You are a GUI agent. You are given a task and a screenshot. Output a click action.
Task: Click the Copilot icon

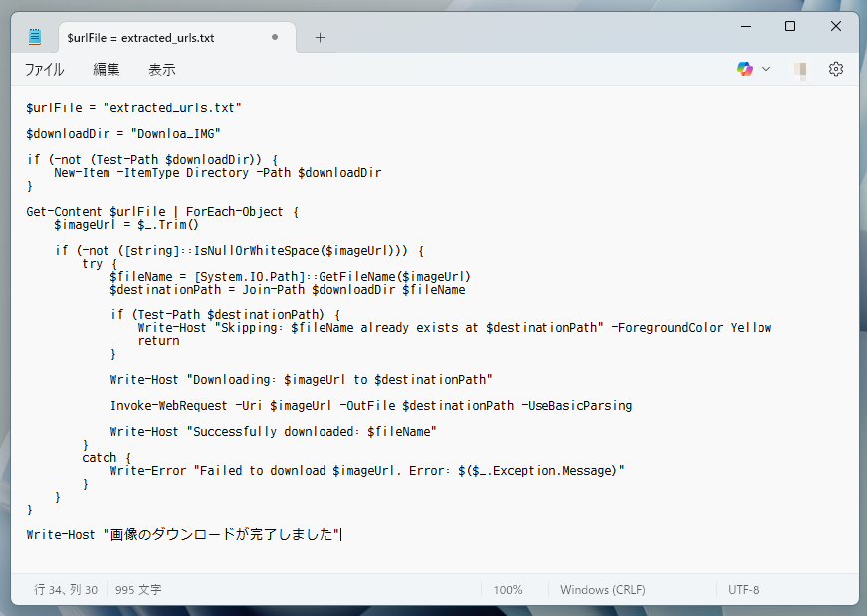(x=744, y=69)
